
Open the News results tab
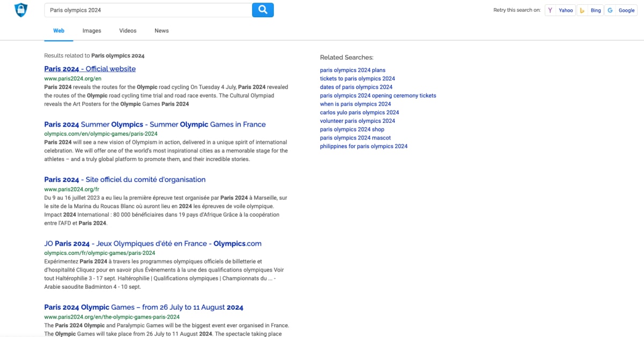point(161,31)
